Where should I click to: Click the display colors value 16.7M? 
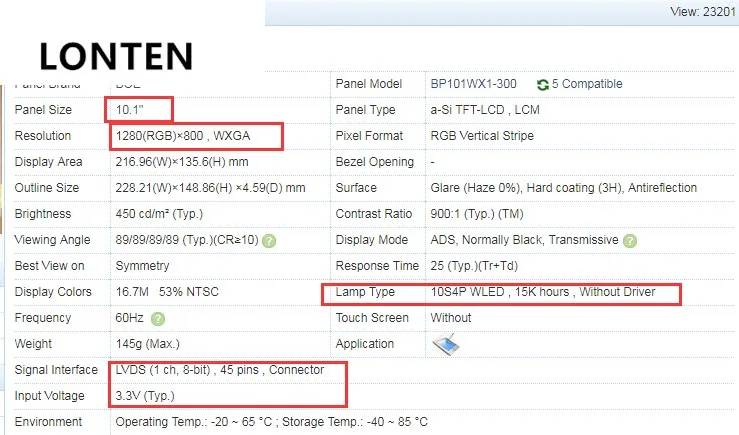132,292
